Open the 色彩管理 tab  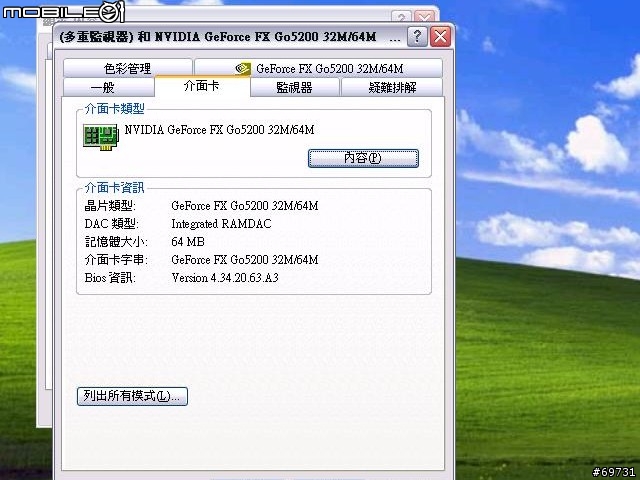pos(128,68)
